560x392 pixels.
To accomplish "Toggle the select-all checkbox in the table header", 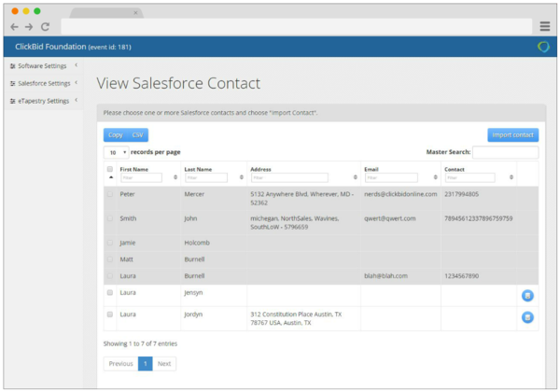I will 110,169.
